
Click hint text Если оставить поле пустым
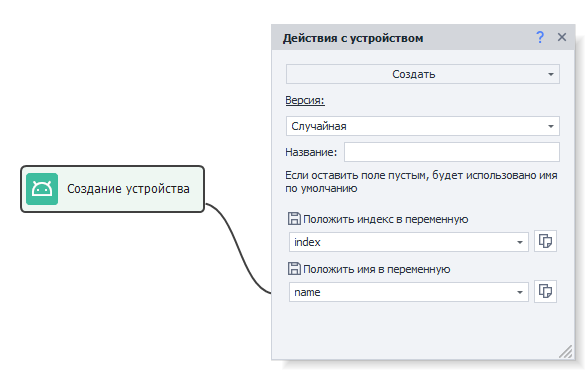point(421,182)
